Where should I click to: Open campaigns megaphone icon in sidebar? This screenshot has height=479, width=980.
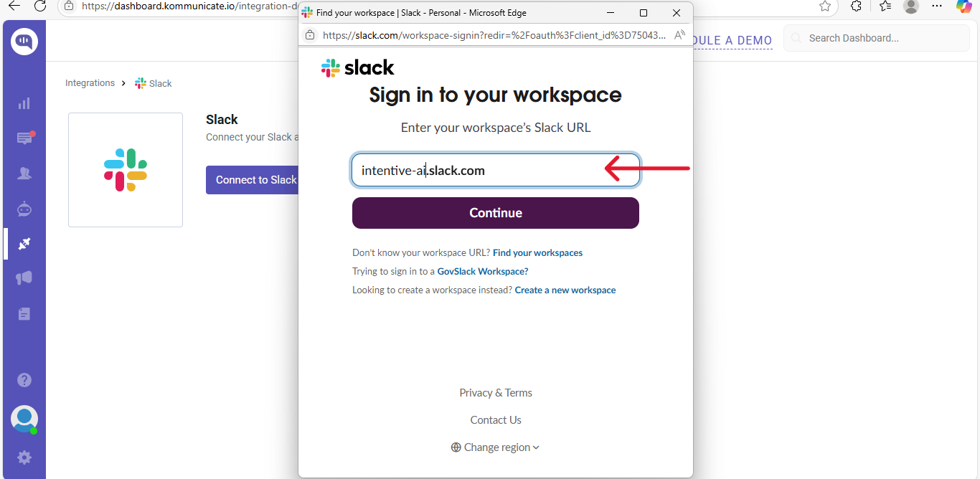click(x=24, y=278)
